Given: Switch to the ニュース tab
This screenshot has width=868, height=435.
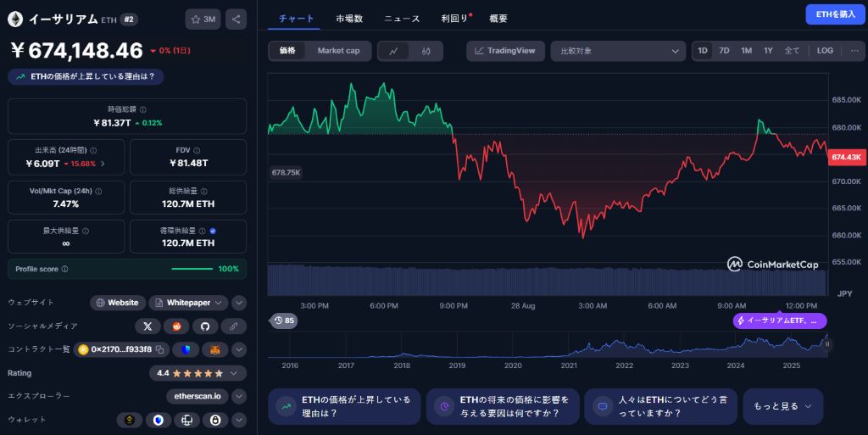Looking at the screenshot, I should [x=402, y=19].
